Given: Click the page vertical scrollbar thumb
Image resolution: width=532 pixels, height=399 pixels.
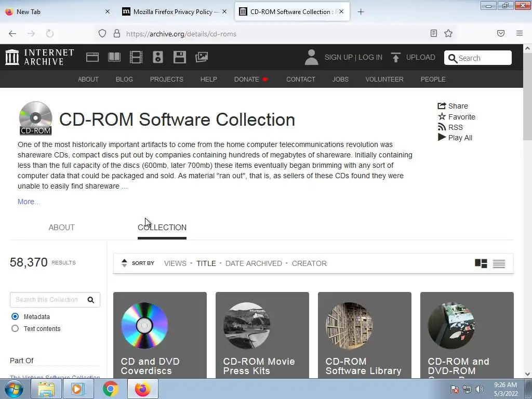Looking at the screenshot, I should (527, 97).
